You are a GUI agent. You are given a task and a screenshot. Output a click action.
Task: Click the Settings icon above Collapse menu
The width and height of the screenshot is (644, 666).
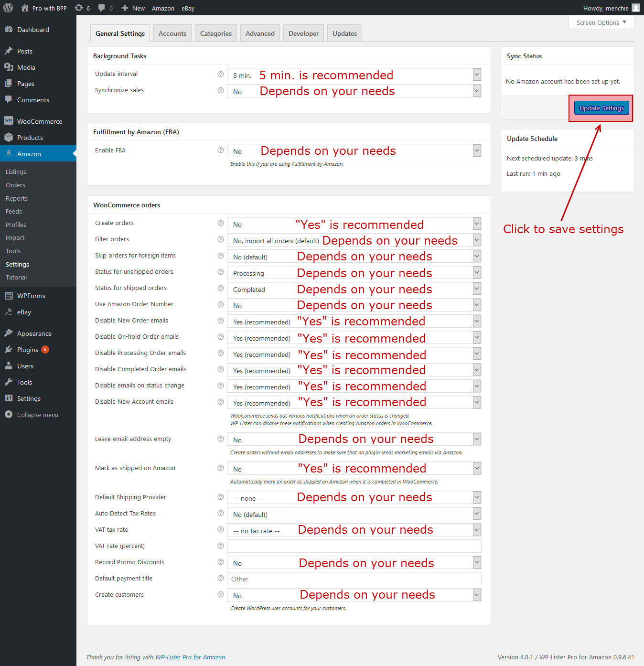pyautogui.click(x=9, y=398)
